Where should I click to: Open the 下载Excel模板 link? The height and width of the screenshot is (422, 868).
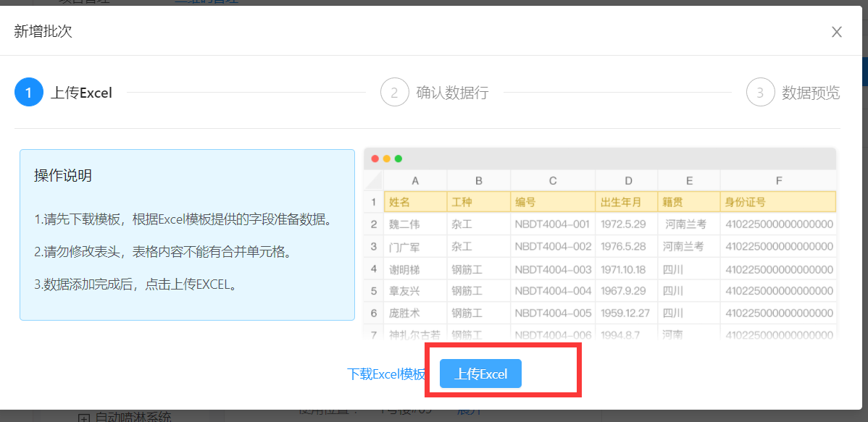point(386,374)
